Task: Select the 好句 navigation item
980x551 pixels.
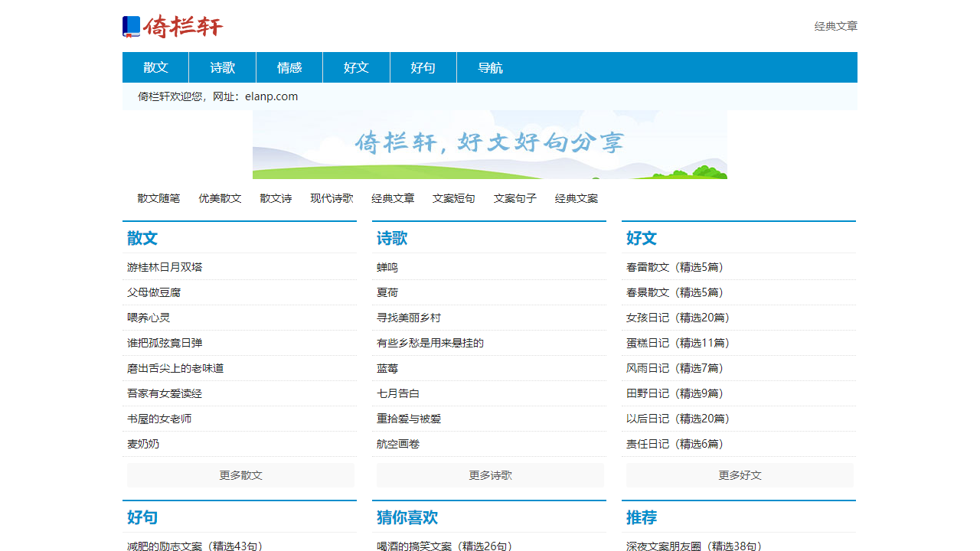Action: (x=423, y=67)
